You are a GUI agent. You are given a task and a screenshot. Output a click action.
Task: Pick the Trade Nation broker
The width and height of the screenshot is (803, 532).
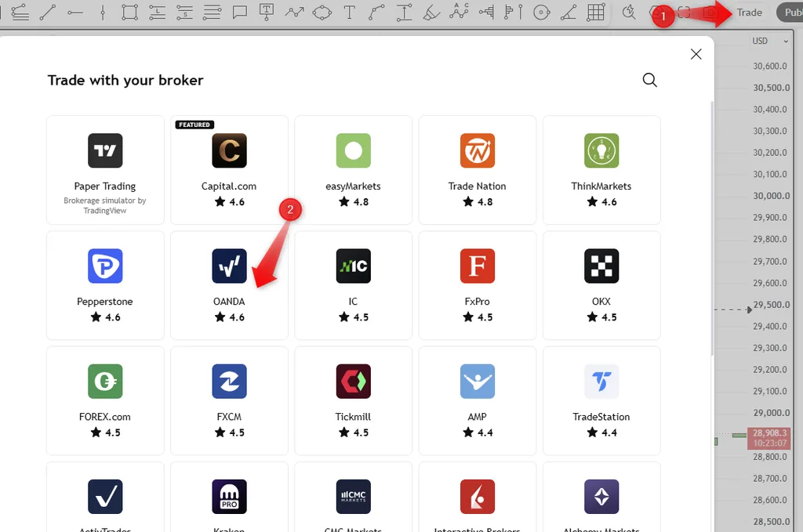point(478,170)
